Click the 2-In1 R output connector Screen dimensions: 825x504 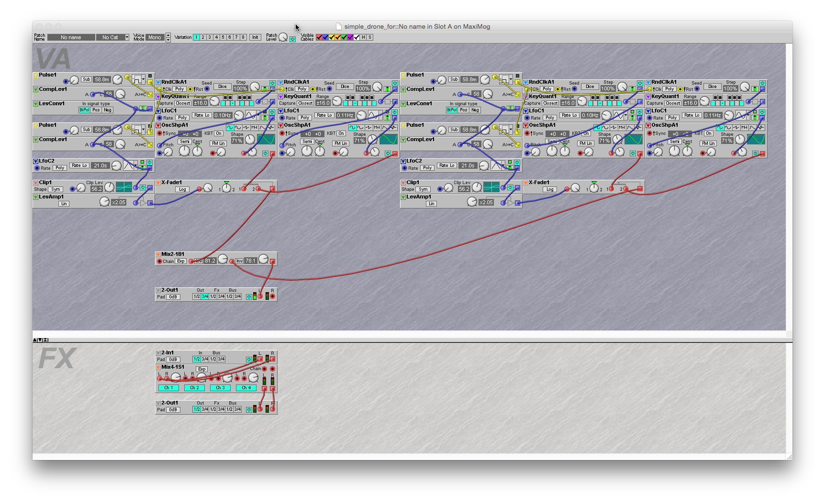pyautogui.click(x=272, y=359)
